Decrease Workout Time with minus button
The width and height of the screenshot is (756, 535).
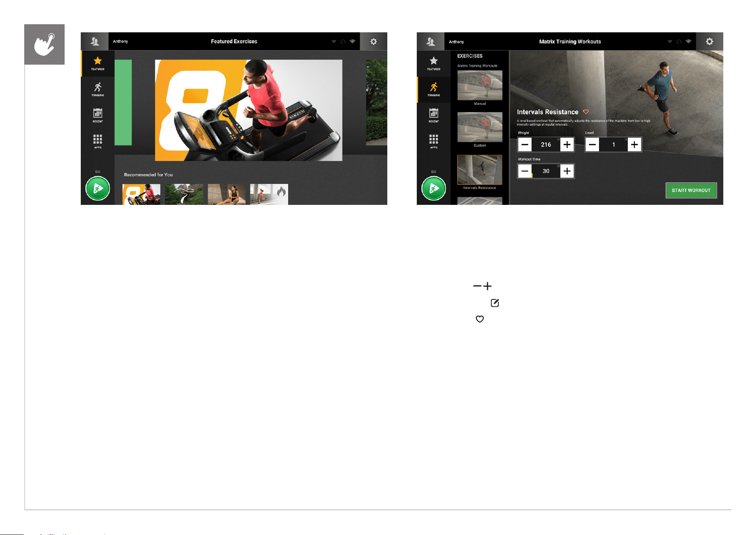click(525, 171)
